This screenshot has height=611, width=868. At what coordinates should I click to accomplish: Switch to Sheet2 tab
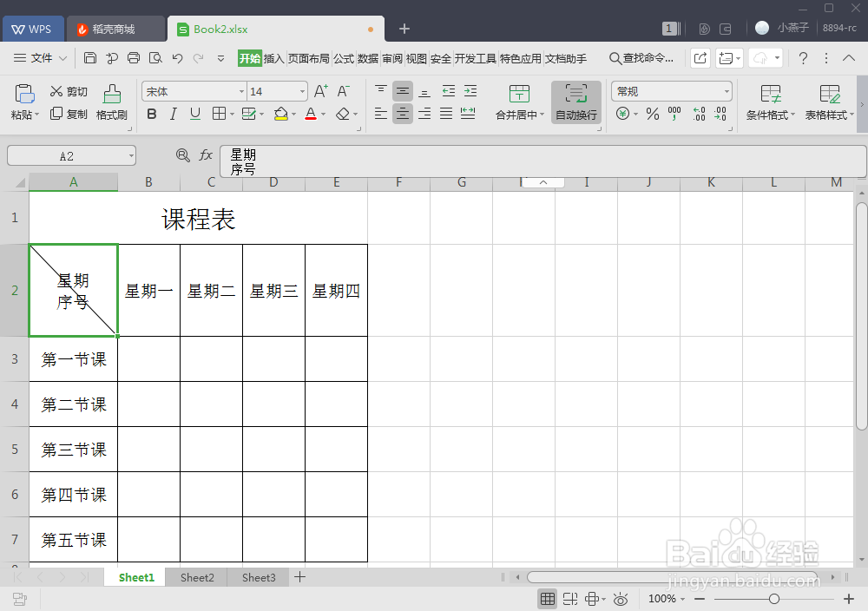197,577
